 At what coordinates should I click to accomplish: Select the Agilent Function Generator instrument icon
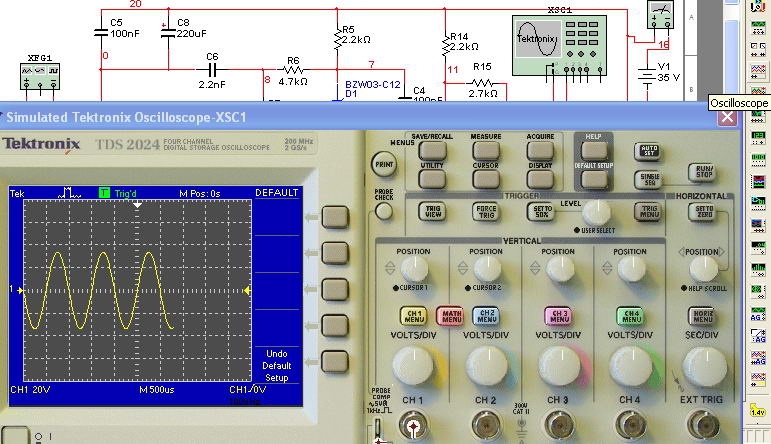758,313
